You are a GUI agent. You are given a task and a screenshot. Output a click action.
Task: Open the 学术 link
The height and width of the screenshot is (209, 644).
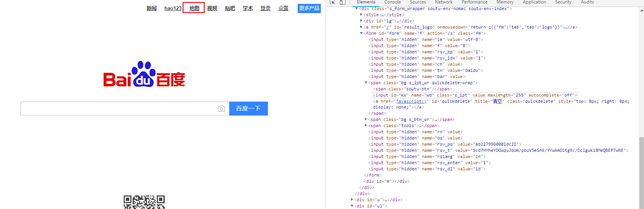(x=248, y=8)
